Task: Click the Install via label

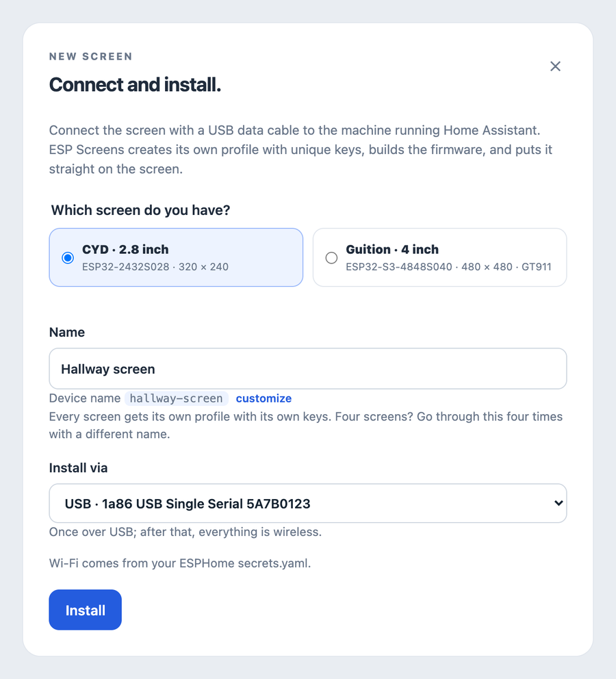Action: [x=78, y=467]
